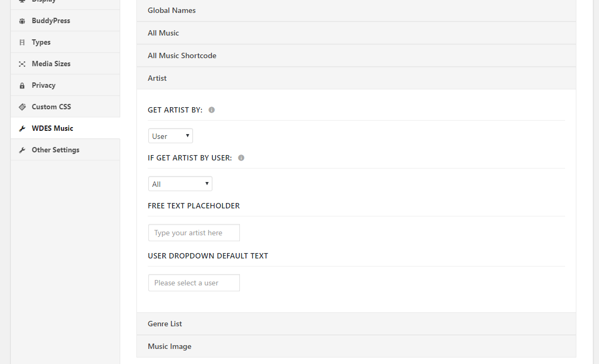
Task: Expand the All Music Shortcode section
Action: click(356, 55)
